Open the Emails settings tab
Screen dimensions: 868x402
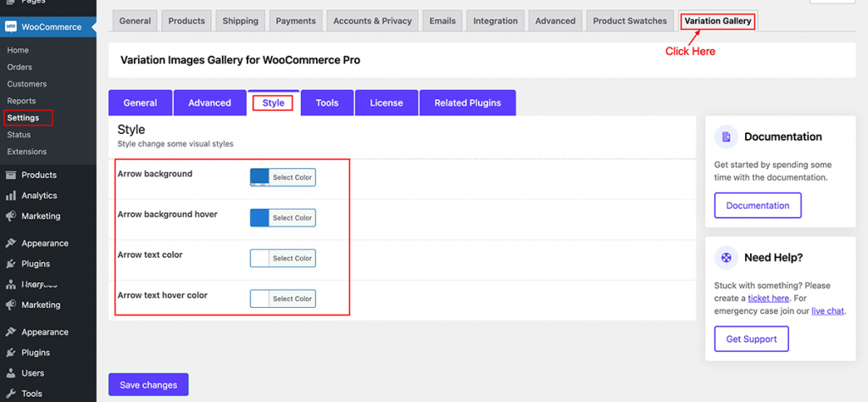pyautogui.click(x=442, y=21)
